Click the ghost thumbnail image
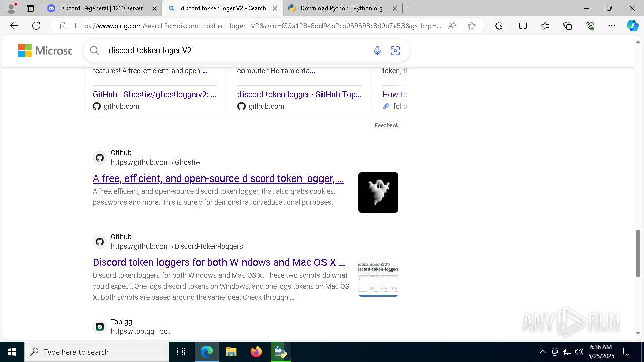This screenshot has width=644, height=362. click(378, 193)
